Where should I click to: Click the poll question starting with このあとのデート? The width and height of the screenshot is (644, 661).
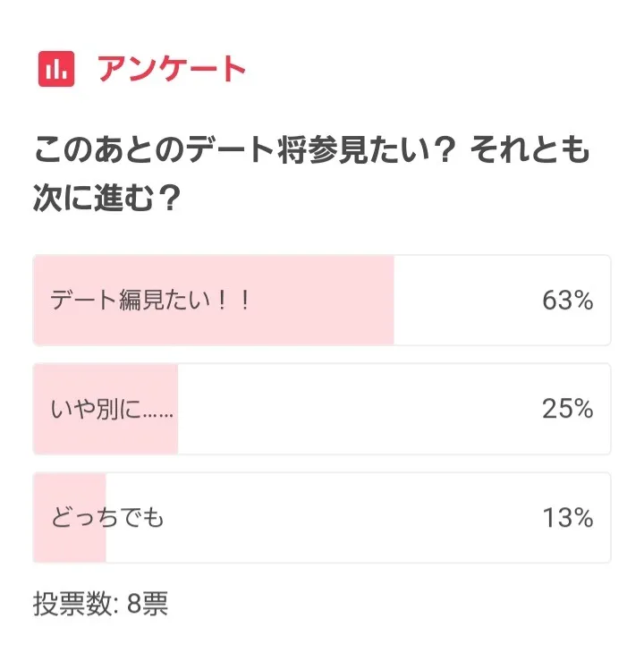click(x=313, y=151)
